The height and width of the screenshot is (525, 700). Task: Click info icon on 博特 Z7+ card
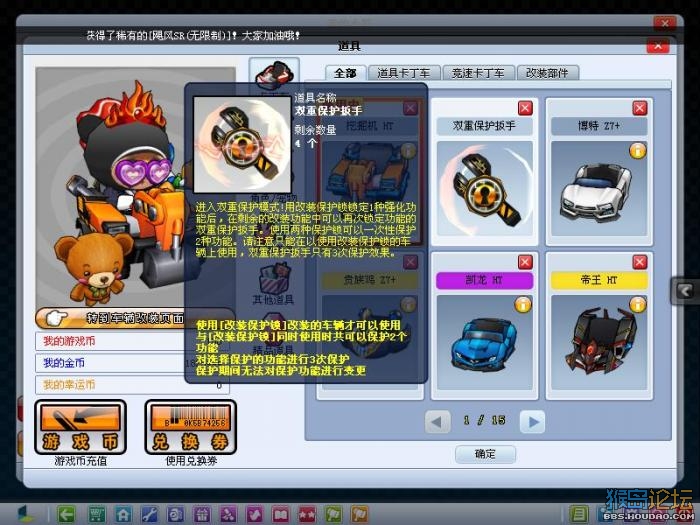638,151
